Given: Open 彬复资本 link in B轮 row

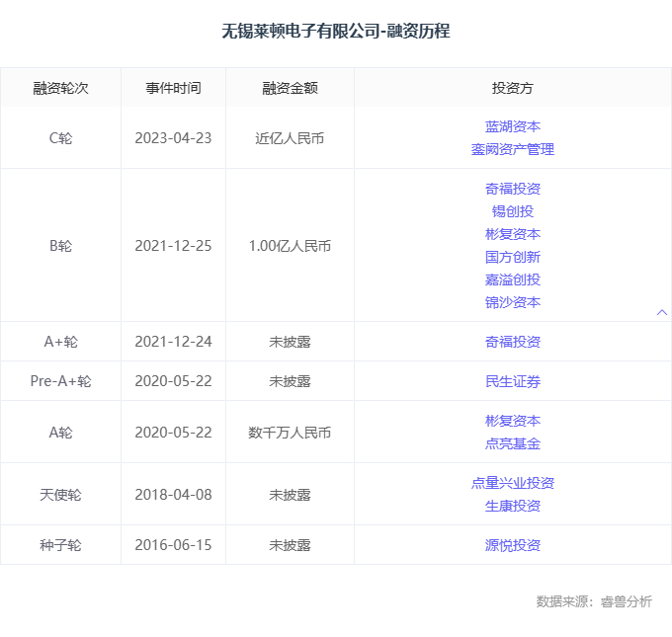Looking at the screenshot, I should [x=513, y=234].
